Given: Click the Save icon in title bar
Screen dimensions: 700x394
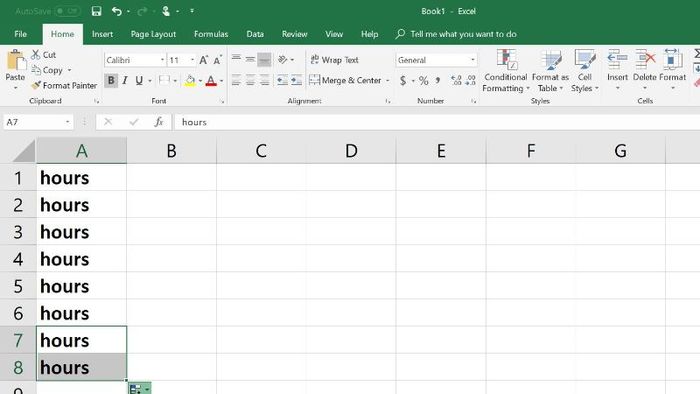Looking at the screenshot, I should click(x=96, y=11).
